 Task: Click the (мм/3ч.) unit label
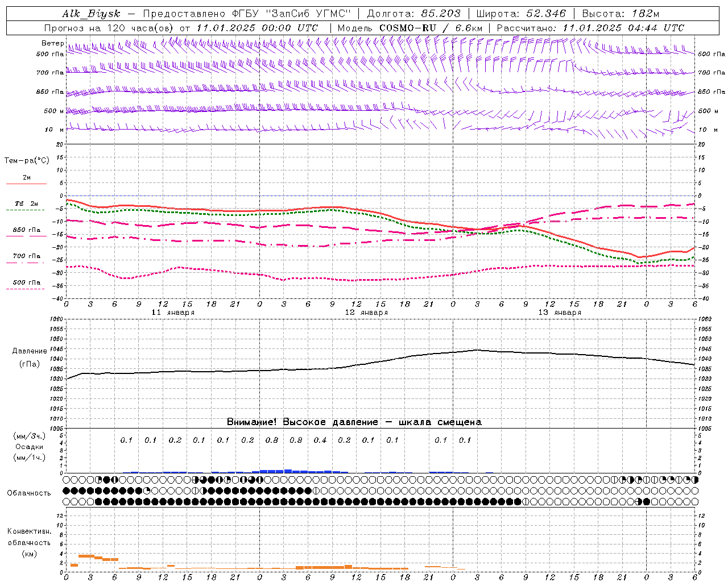coord(30,436)
